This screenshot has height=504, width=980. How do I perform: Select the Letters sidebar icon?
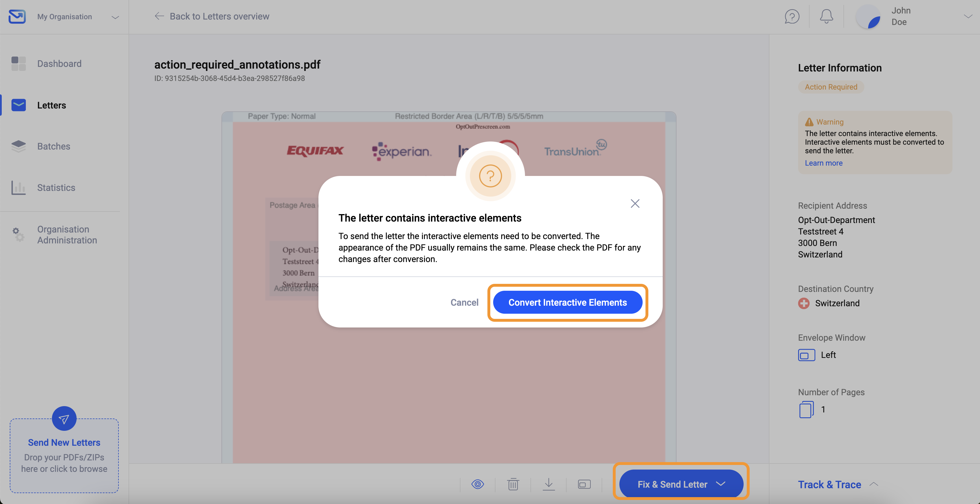pyautogui.click(x=18, y=105)
